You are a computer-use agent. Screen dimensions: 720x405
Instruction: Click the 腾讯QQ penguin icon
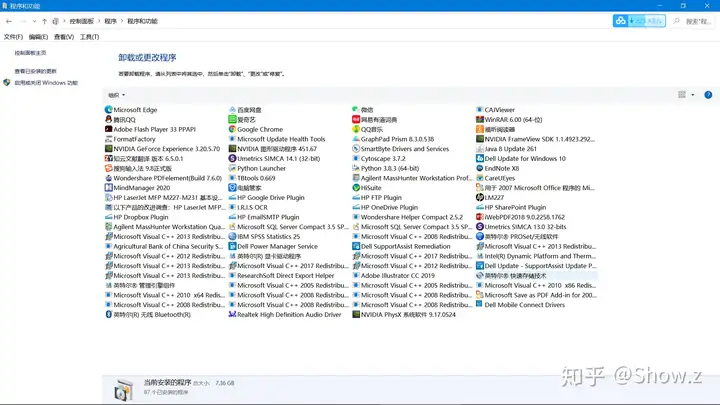click(x=108, y=119)
